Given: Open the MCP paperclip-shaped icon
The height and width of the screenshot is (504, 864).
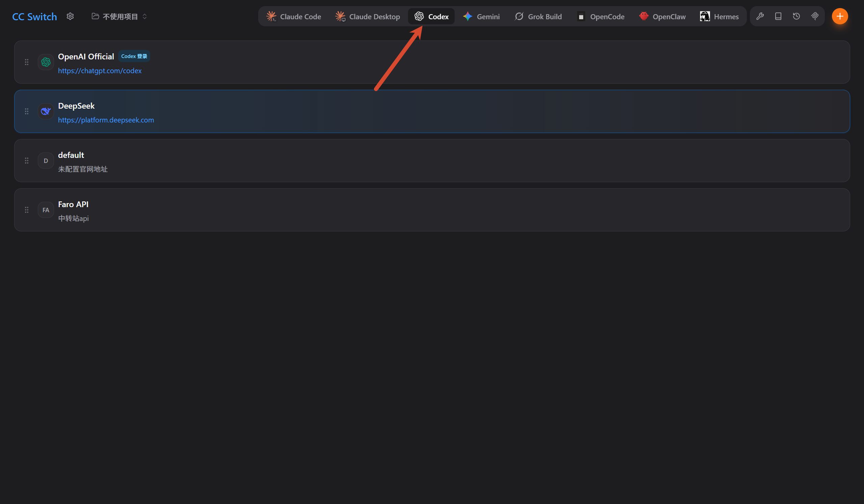Looking at the screenshot, I should pyautogui.click(x=815, y=16).
